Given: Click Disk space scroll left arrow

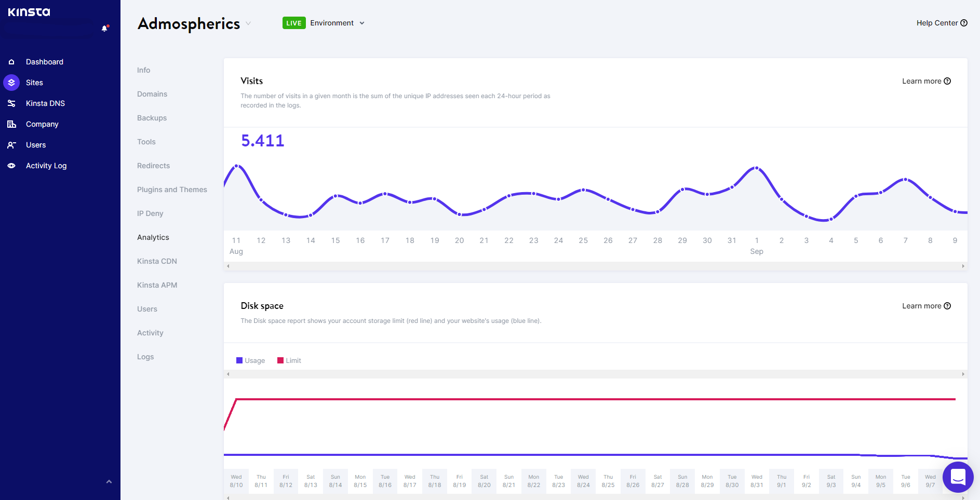Looking at the screenshot, I should [x=228, y=374].
